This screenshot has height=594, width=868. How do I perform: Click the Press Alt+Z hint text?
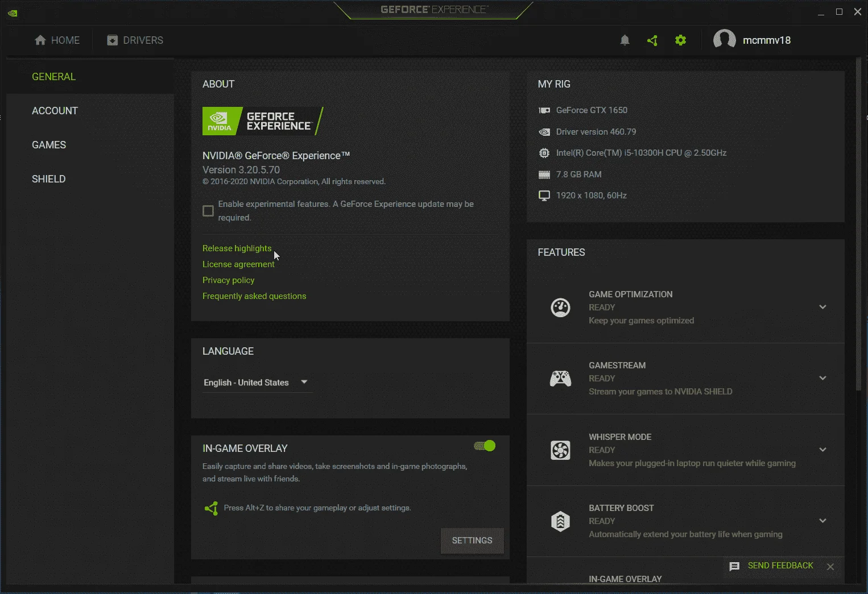point(317,508)
